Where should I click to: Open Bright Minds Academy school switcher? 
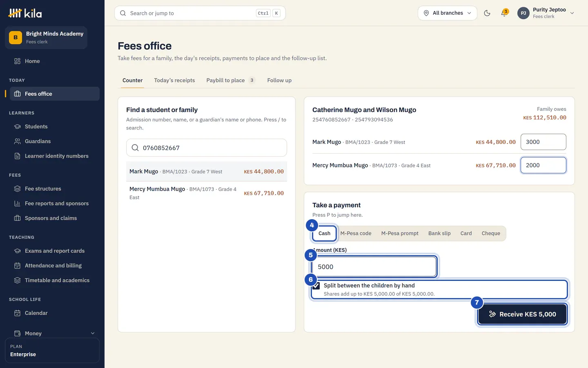(x=46, y=37)
